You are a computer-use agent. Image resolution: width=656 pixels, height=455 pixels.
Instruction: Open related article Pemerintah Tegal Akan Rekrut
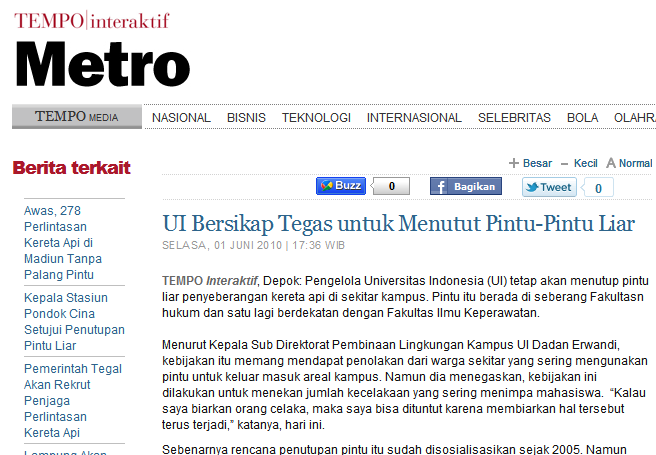(x=73, y=401)
